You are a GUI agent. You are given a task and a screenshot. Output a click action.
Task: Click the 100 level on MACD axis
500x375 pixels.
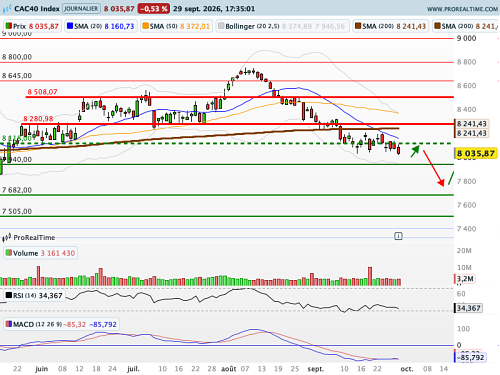(x=463, y=329)
